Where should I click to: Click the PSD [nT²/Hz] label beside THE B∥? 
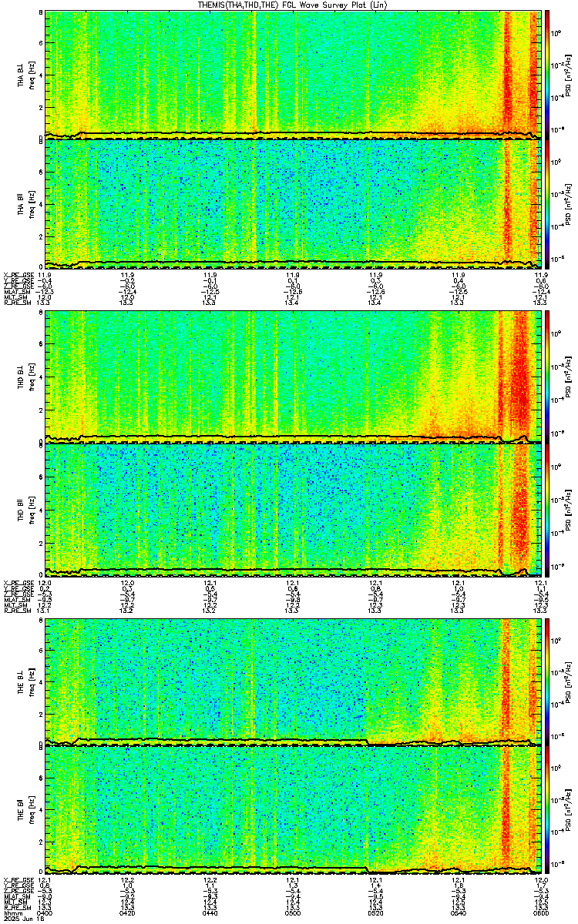569,811
